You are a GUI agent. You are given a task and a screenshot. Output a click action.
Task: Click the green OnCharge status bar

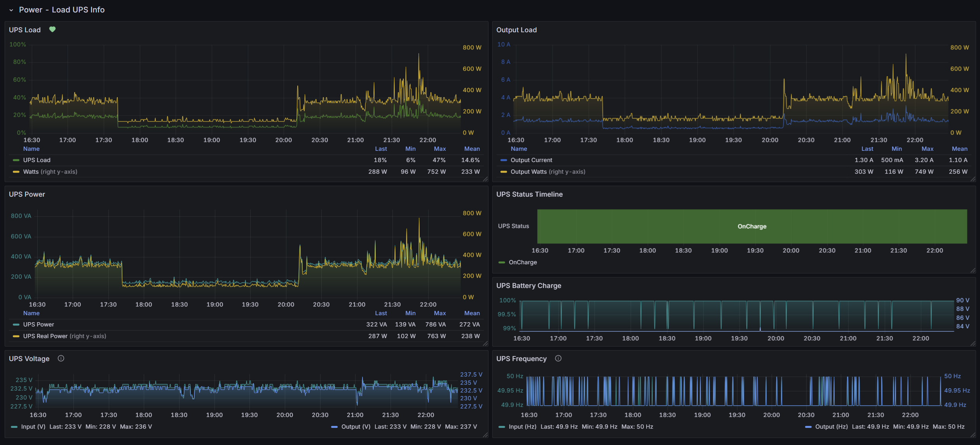click(752, 227)
